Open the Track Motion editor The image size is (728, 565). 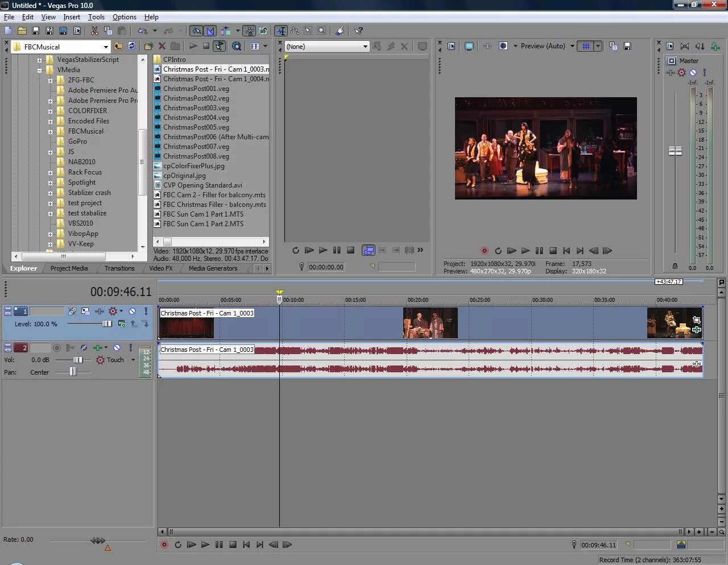86,311
